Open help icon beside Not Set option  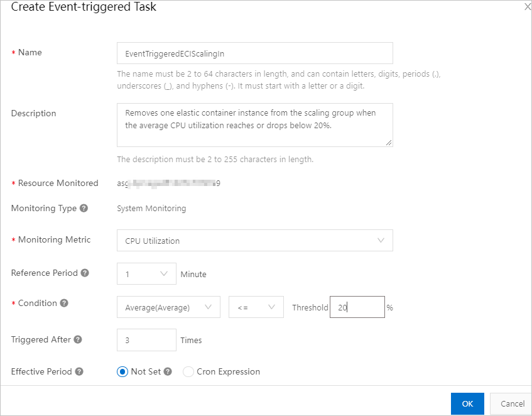click(168, 371)
